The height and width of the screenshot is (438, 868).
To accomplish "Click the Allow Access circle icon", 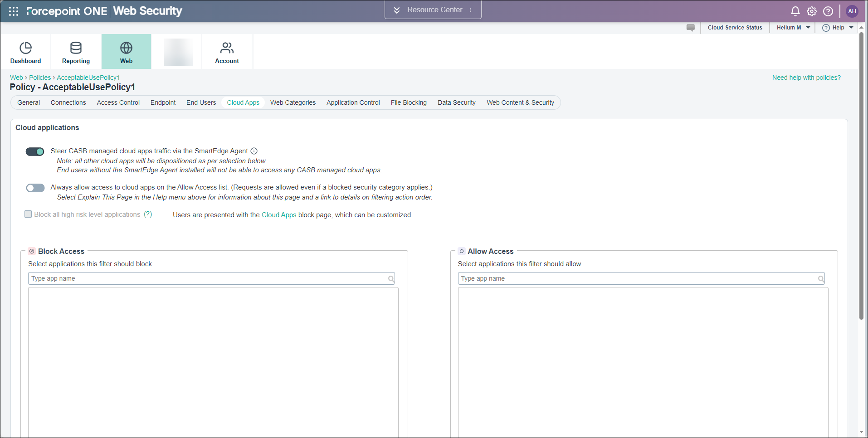I will 462,251.
